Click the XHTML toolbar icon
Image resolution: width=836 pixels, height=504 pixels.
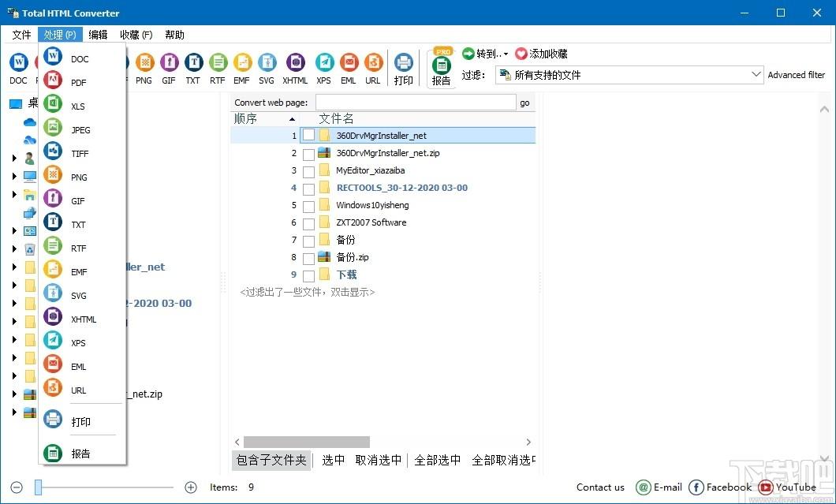click(296, 69)
